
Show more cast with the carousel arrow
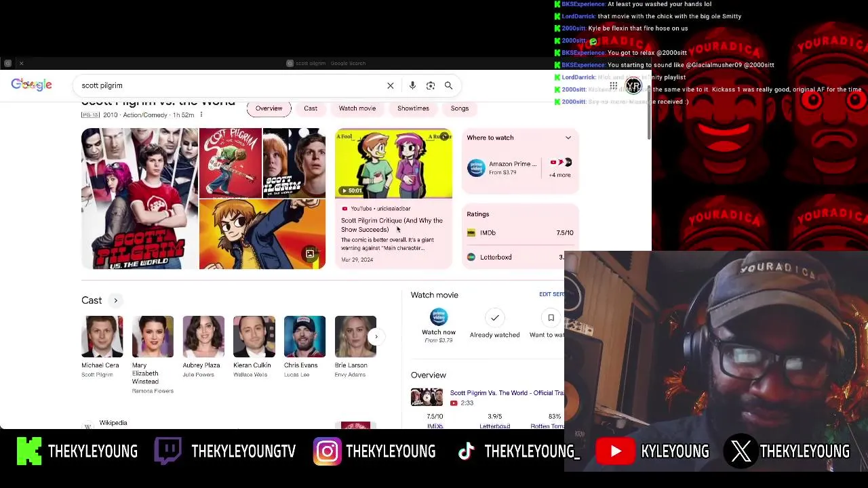coord(376,336)
